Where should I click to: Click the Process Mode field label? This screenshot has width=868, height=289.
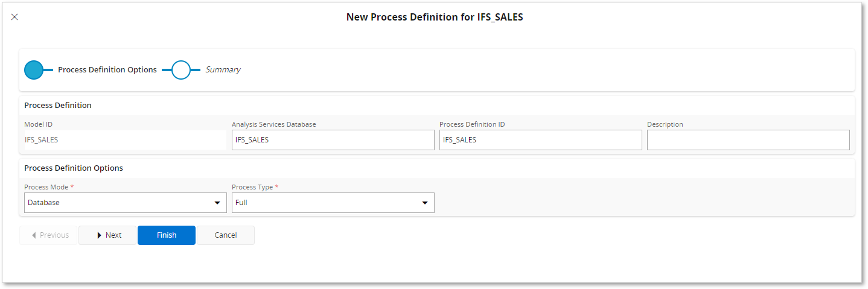pyautogui.click(x=46, y=187)
